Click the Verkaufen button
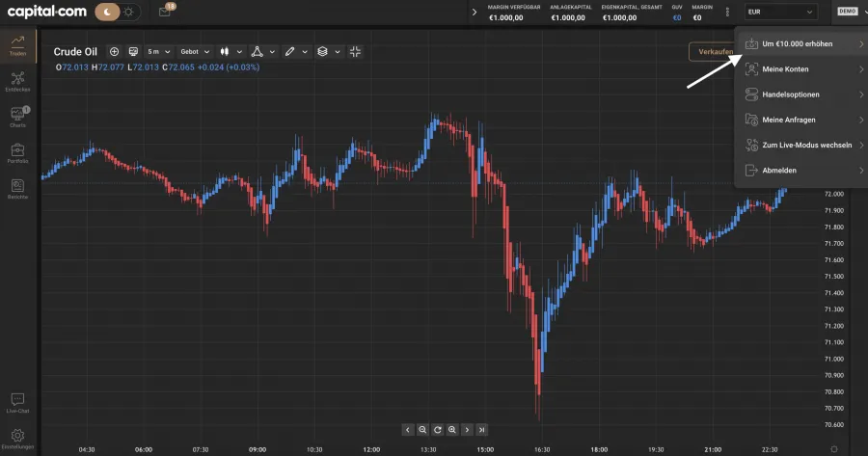The image size is (868, 456). (713, 51)
